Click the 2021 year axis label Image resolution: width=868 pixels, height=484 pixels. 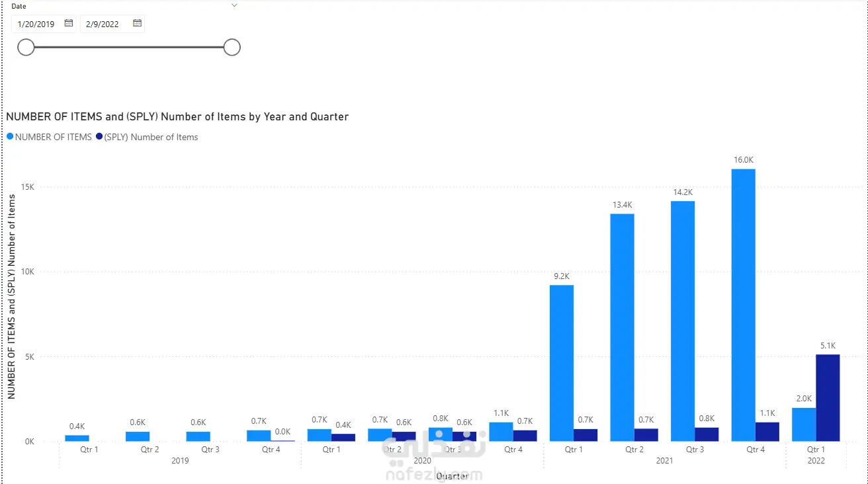pyautogui.click(x=664, y=461)
